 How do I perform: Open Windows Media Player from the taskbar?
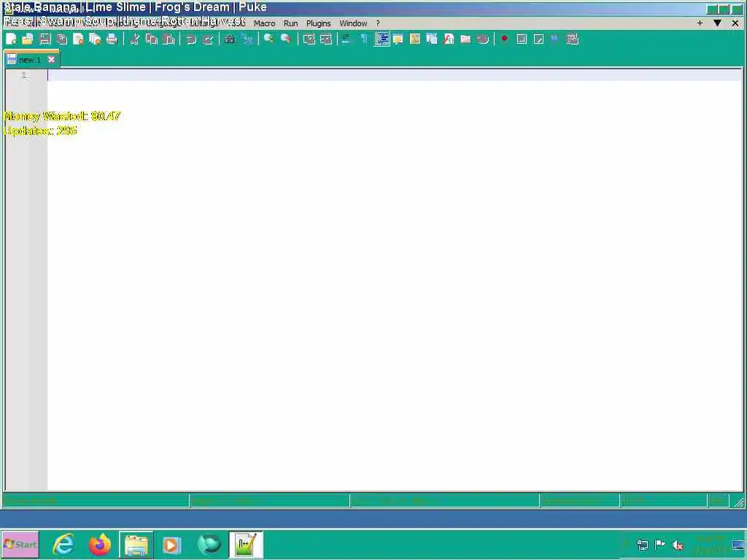pos(172,544)
